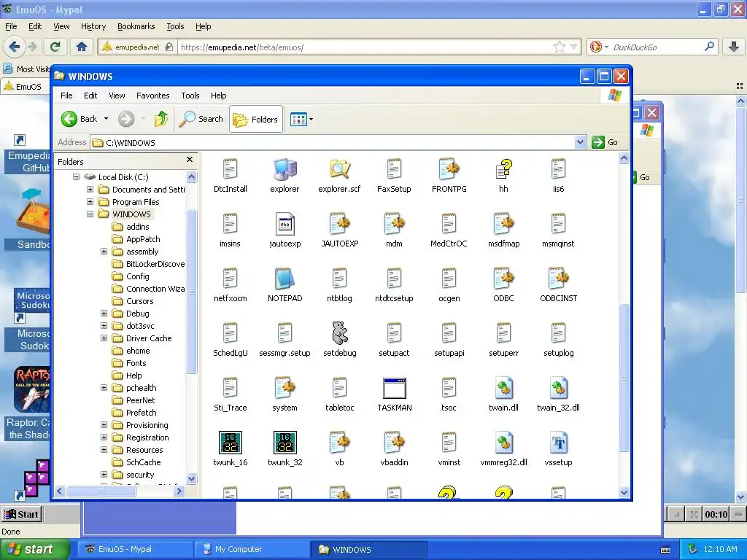Click the Up folder toolbar icon
The image size is (747, 560).
[x=161, y=119]
